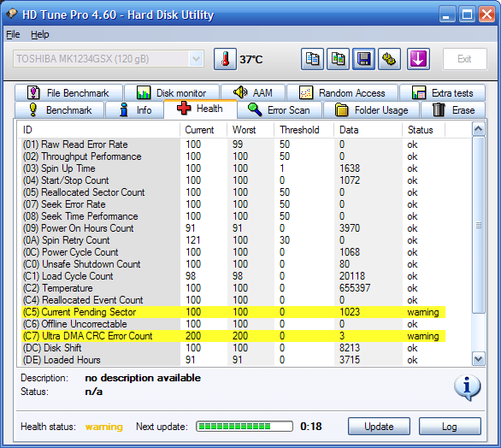Click the thermometer temperature icon
This screenshot has height=448, width=501.
225,59
